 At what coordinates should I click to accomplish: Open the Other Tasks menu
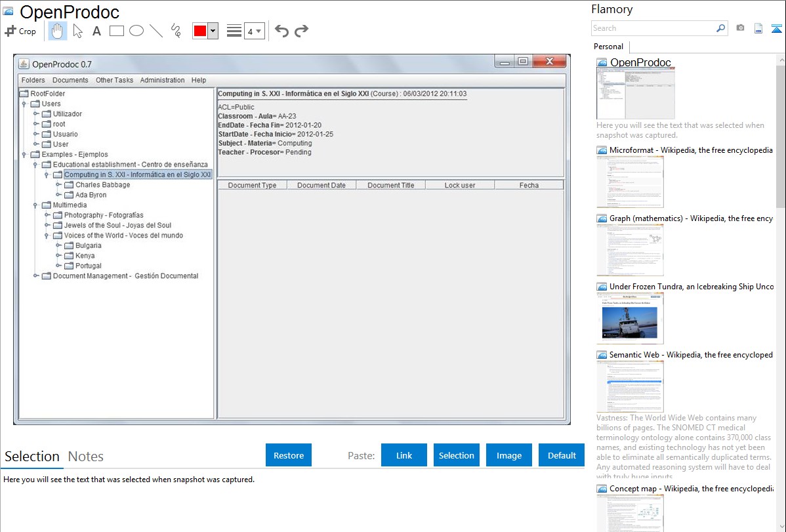tap(114, 80)
